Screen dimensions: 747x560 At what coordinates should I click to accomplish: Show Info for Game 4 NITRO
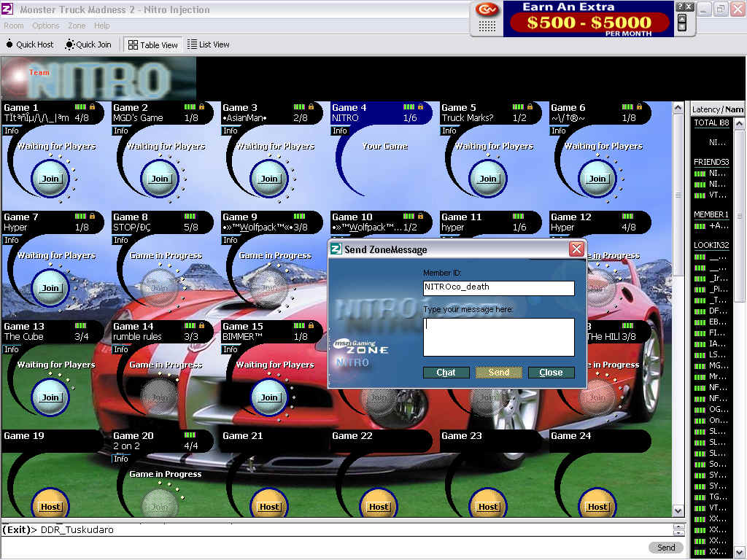click(340, 131)
